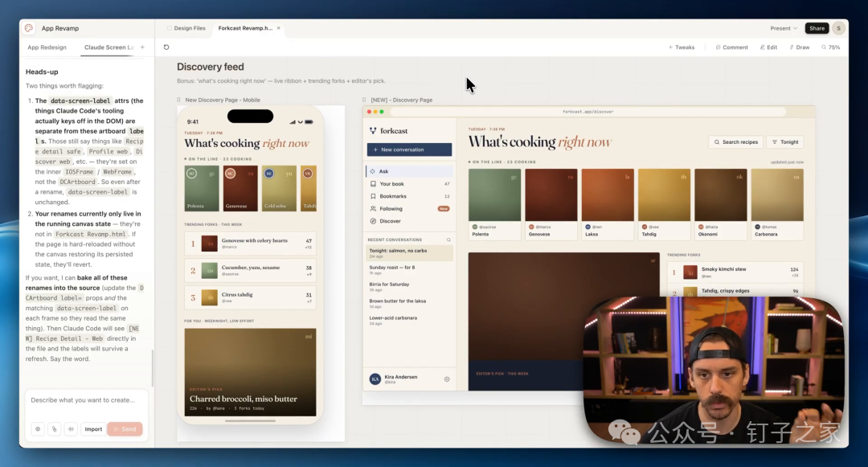Click the voice waveform icon in chat box

point(71,429)
